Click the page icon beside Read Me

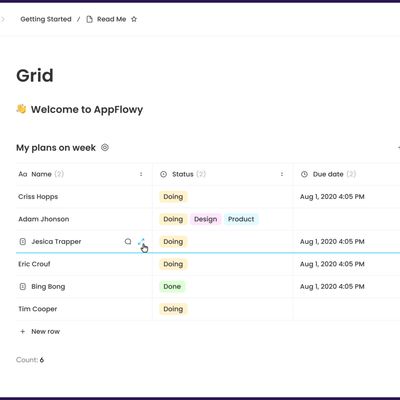point(89,19)
